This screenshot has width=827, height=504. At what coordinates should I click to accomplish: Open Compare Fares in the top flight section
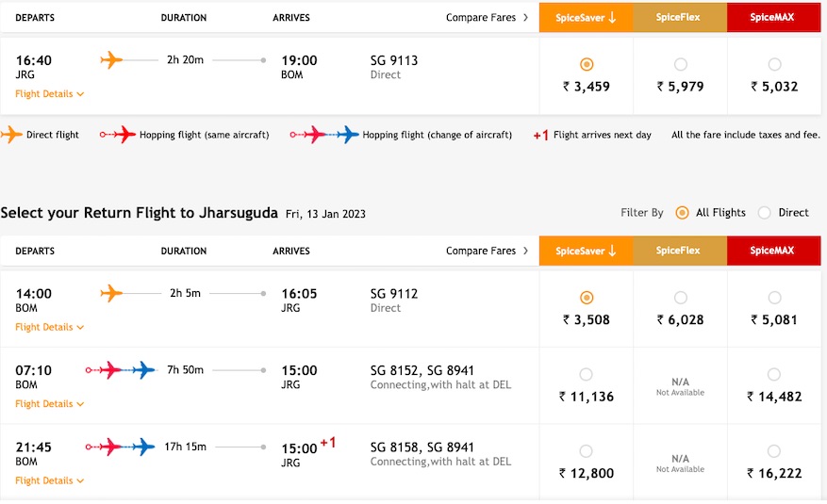click(487, 18)
